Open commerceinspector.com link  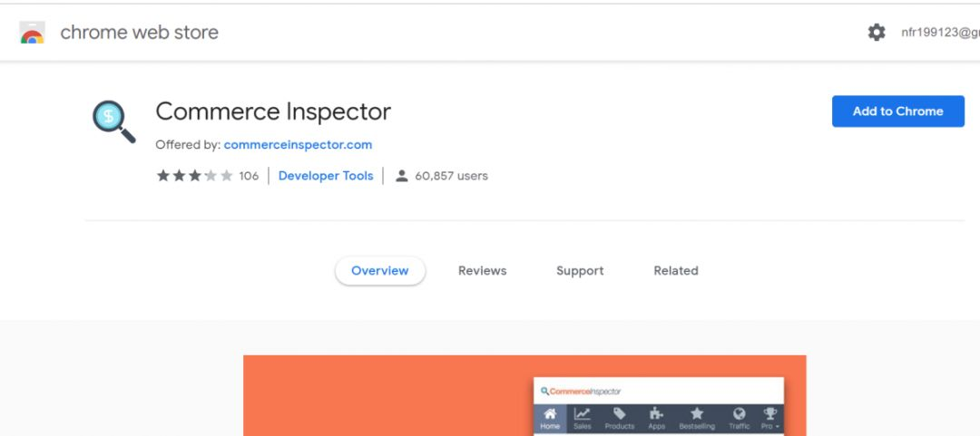pos(299,145)
